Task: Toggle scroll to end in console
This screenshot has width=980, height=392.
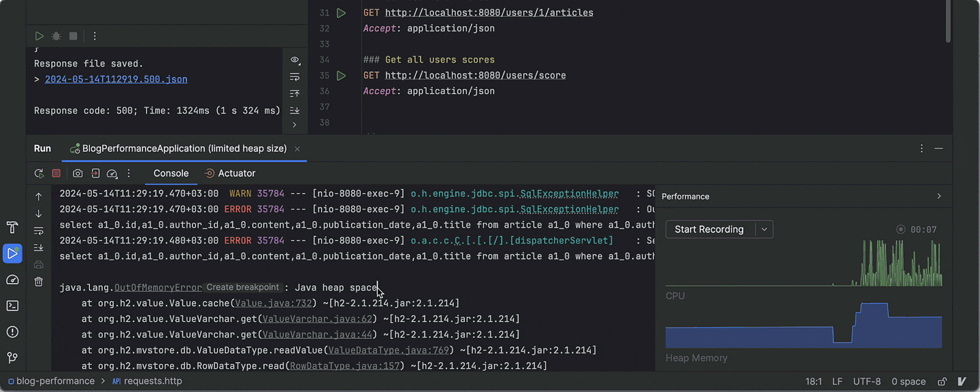Action: tap(39, 247)
